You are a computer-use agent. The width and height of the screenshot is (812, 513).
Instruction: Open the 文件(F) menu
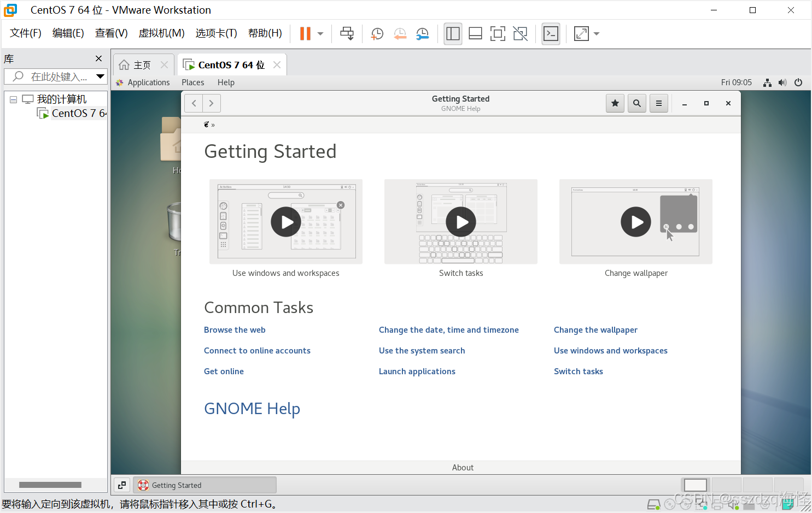pos(26,33)
